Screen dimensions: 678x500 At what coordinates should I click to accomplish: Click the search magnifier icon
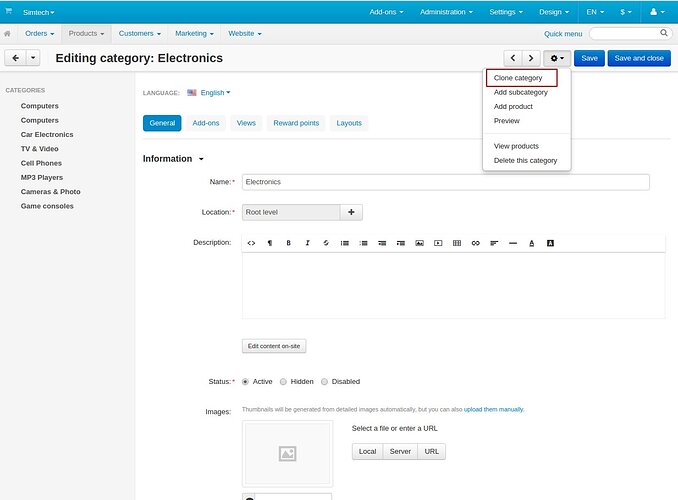(664, 33)
